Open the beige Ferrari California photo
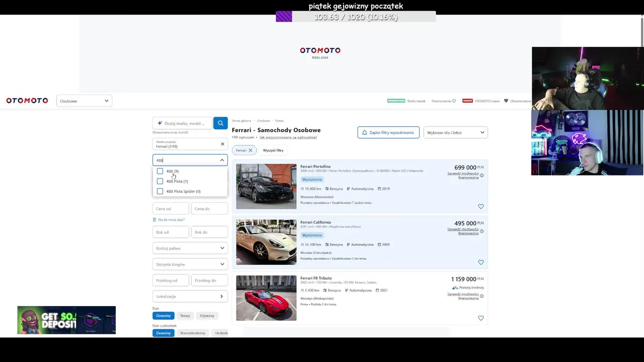644x362 pixels. pos(266,242)
